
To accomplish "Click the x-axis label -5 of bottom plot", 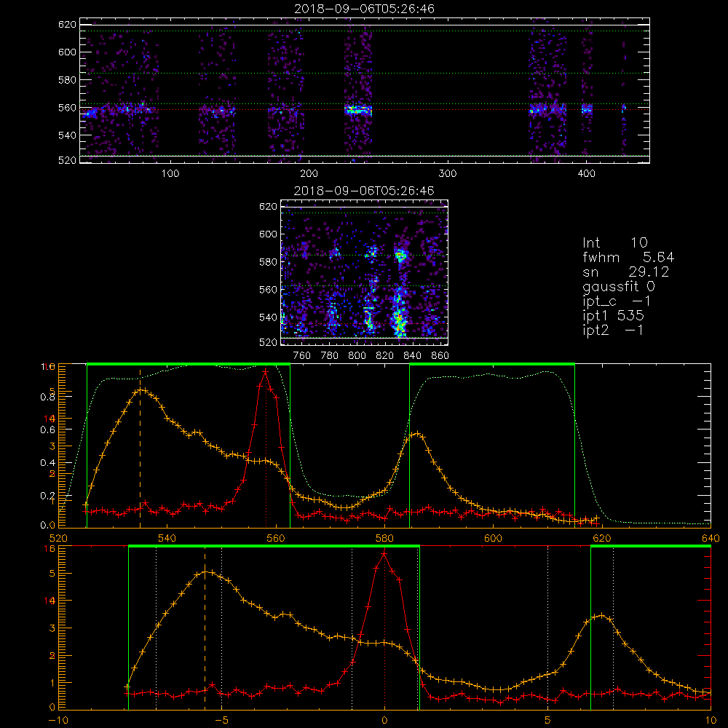I will point(221,721).
